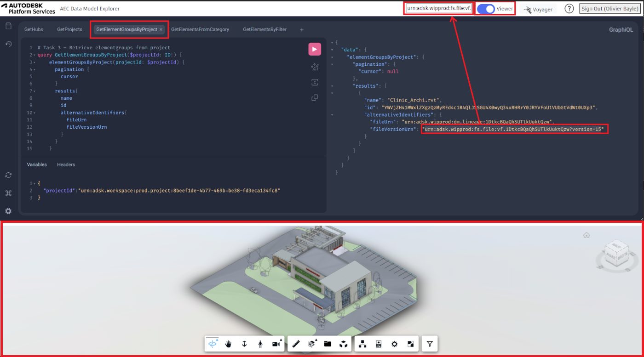Click the folder icon in viewer toolbar
Image resolution: width=644 pixels, height=357 pixels.
click(328, 344)
